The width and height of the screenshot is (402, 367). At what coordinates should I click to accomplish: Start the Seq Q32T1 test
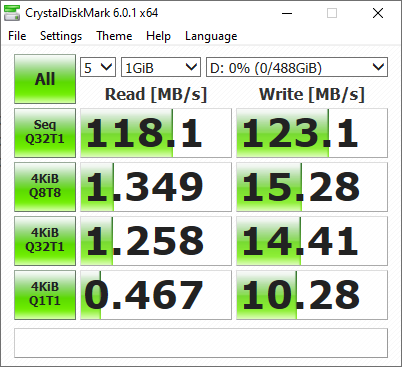pos(45,133)
